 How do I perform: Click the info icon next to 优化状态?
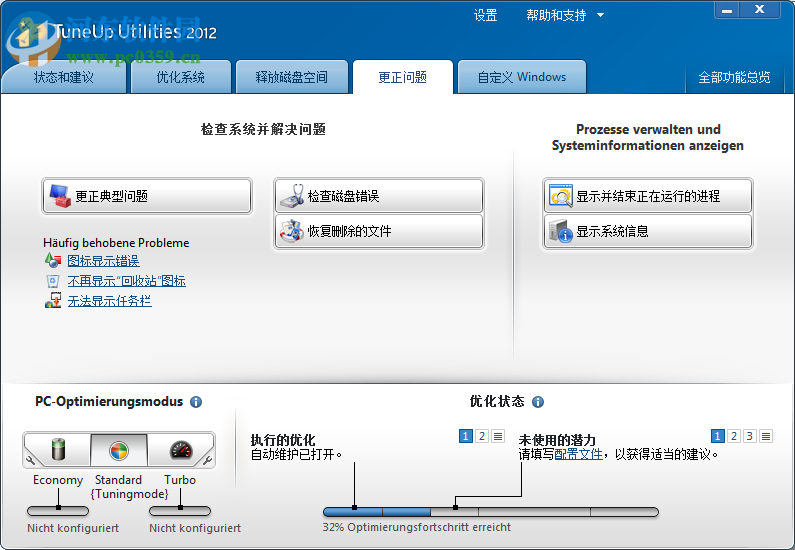tap(538, 402)
